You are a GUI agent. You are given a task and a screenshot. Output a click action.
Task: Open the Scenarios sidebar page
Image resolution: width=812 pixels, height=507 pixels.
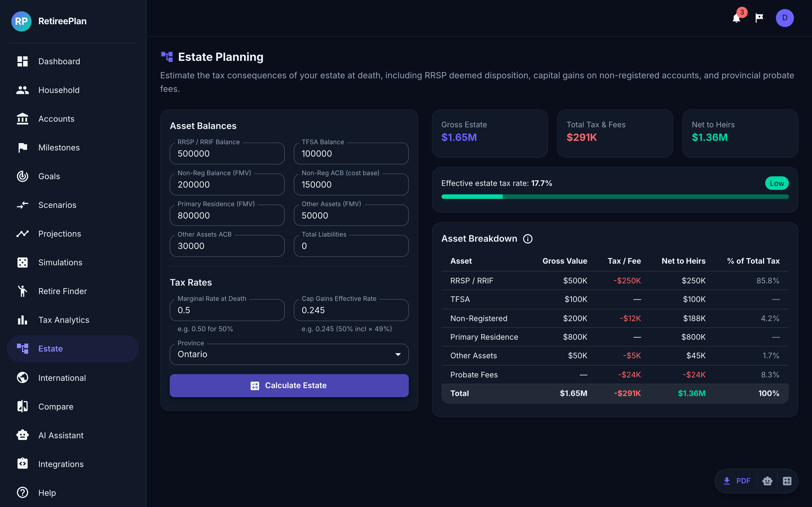pos(58,205)
